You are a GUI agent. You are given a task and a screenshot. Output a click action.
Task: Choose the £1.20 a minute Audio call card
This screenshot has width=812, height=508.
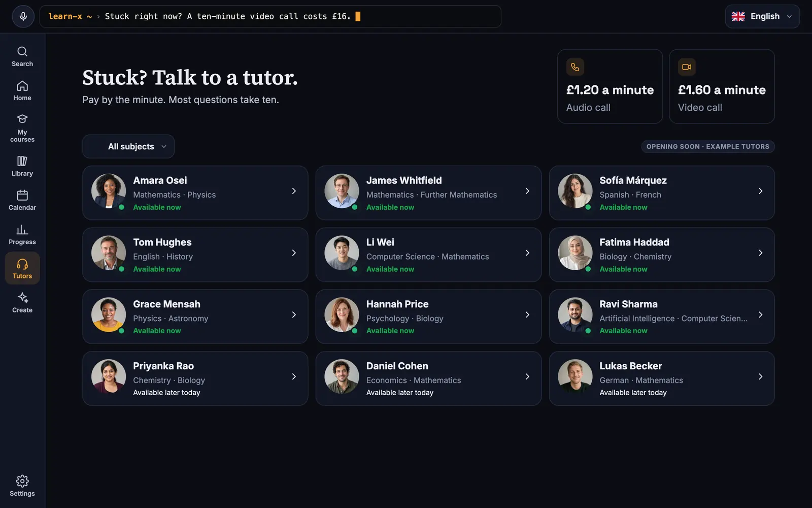[x=610, y=86]
